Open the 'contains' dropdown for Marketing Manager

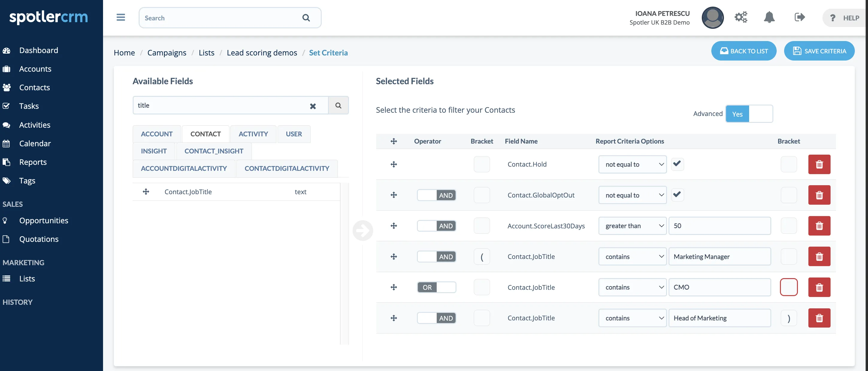point(632,257)
